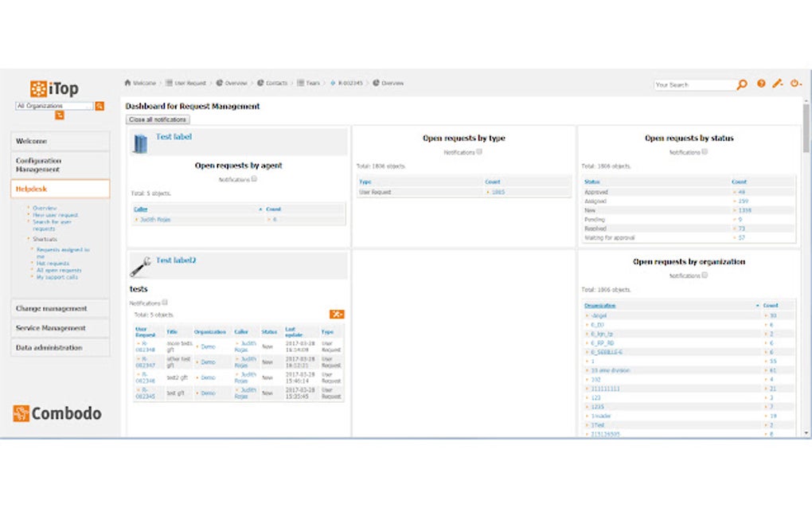Open the orange tools icon above tests table
812x508 pixels.
337,315
